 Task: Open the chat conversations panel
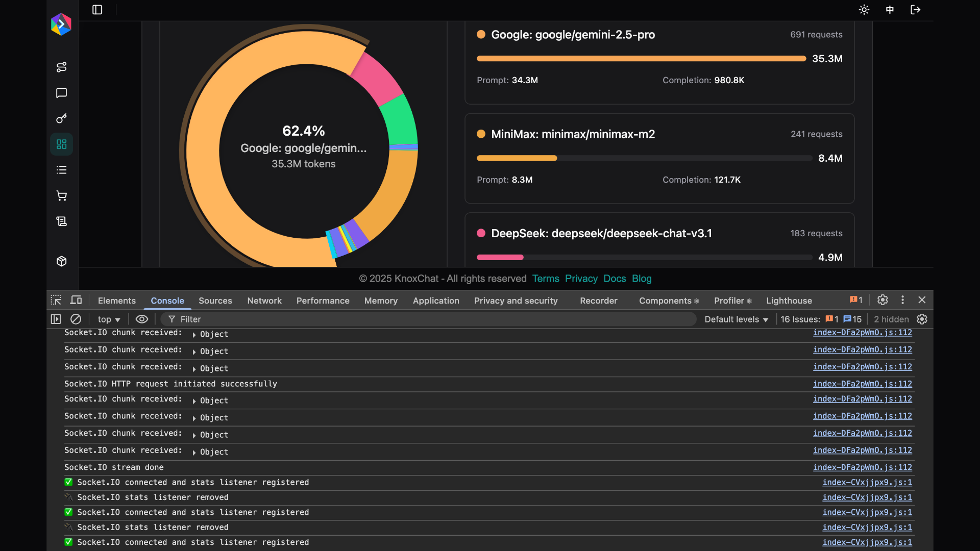pos(61,93)
